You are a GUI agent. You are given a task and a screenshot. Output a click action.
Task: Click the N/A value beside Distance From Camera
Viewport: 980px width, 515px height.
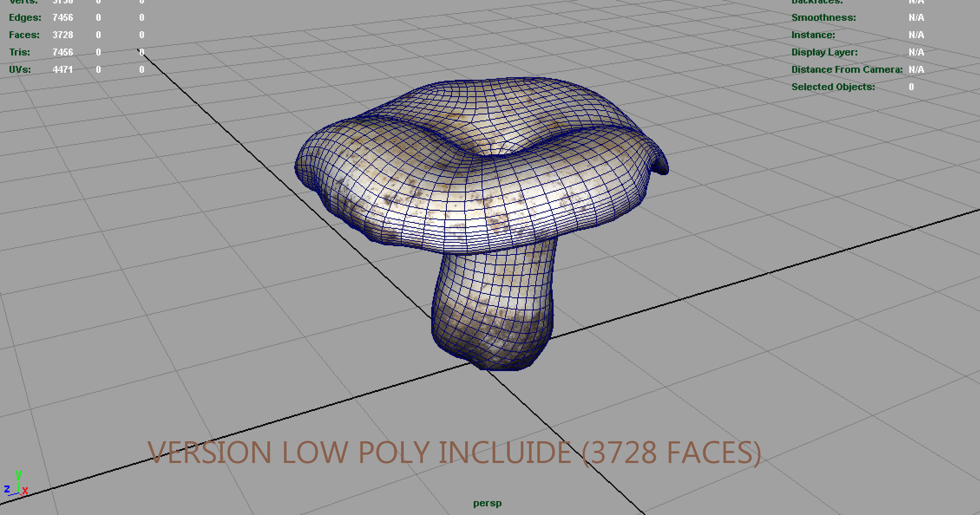pyautogui.click(x=916, y=70)
